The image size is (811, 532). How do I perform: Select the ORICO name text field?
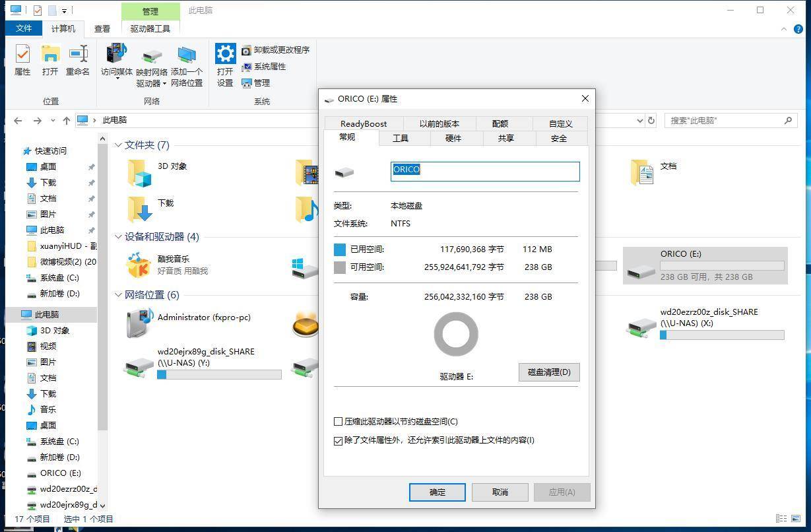pyautogui.click(x=484, y=170)
